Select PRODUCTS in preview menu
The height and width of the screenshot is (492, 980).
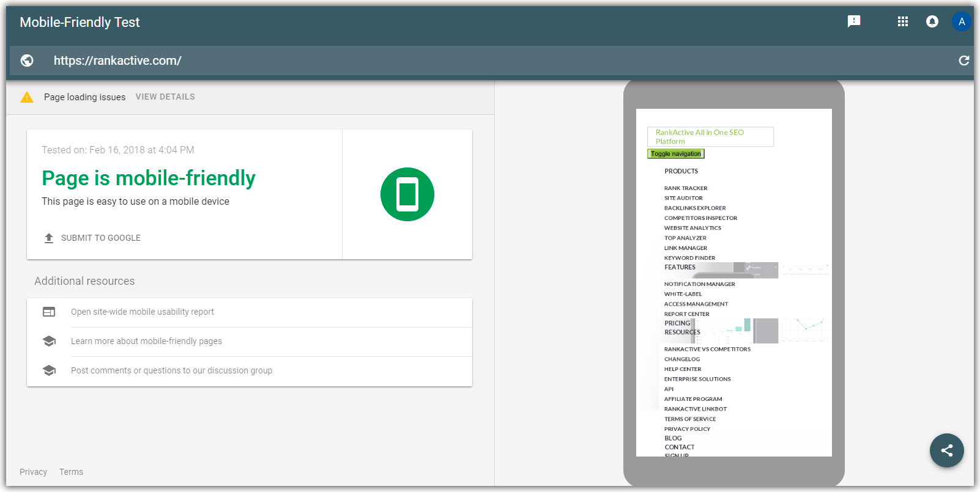[681, 171]
